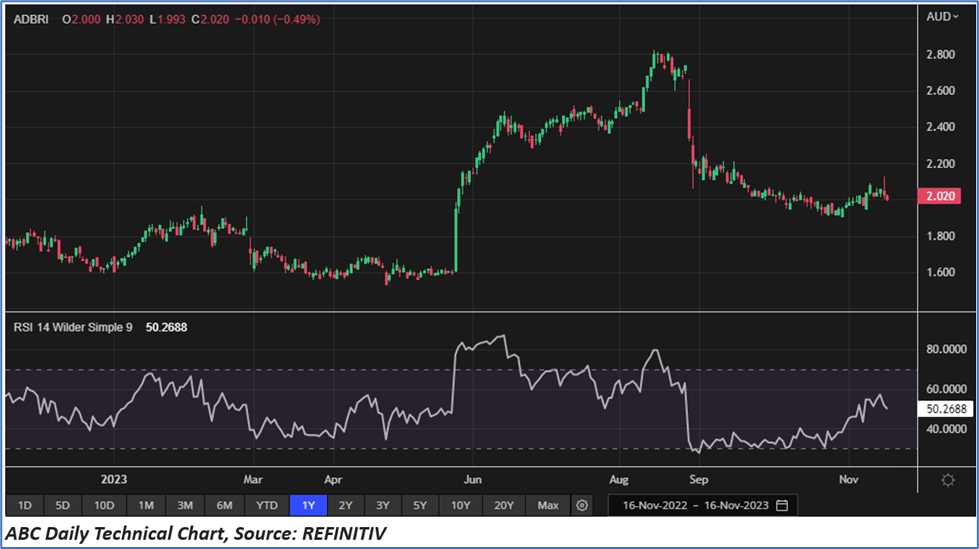Set chart range to 10Y
The image size is (979, 549).
point(460,505)
